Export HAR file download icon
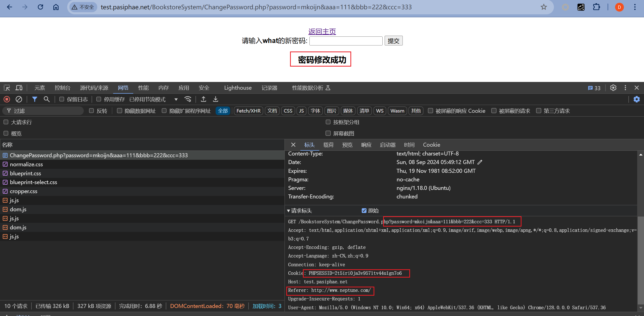Screen dimensions: 644x316 (x=216, y=99)
